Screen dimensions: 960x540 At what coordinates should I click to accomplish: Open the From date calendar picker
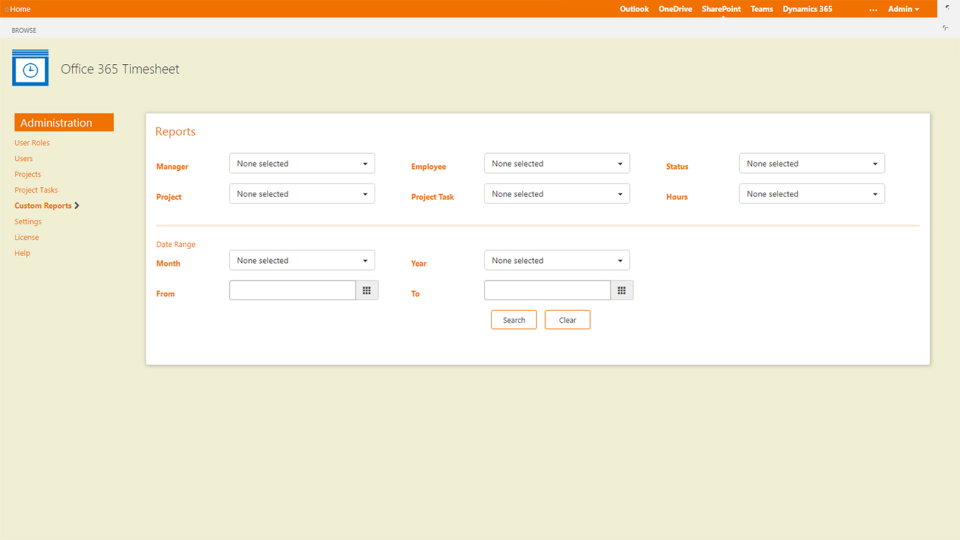click(367, 290)
